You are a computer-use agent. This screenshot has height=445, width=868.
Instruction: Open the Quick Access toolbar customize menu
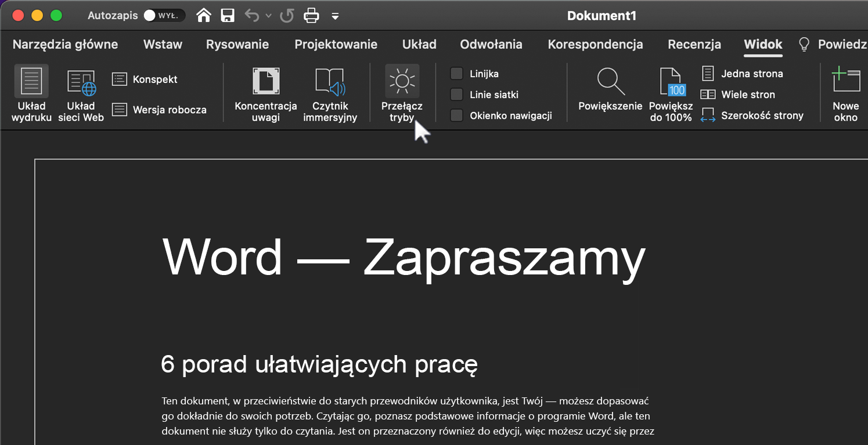[335, 16]
